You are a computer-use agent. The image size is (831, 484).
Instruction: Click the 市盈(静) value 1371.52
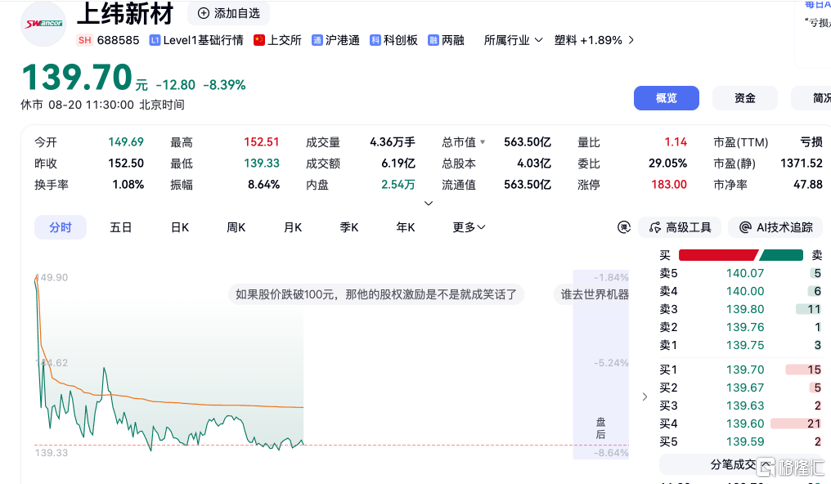(x=801, y=163)
